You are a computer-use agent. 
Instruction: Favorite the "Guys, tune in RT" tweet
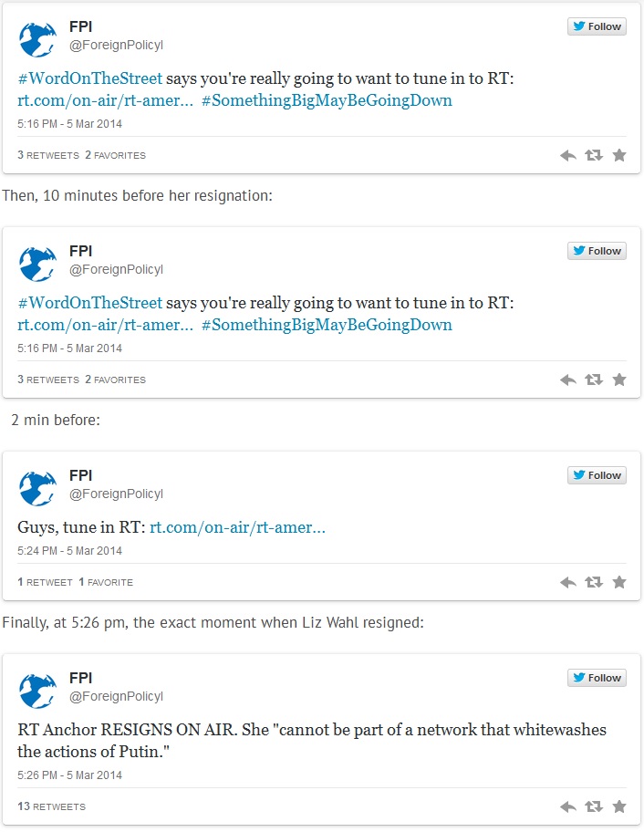click(x=619, y=582)
